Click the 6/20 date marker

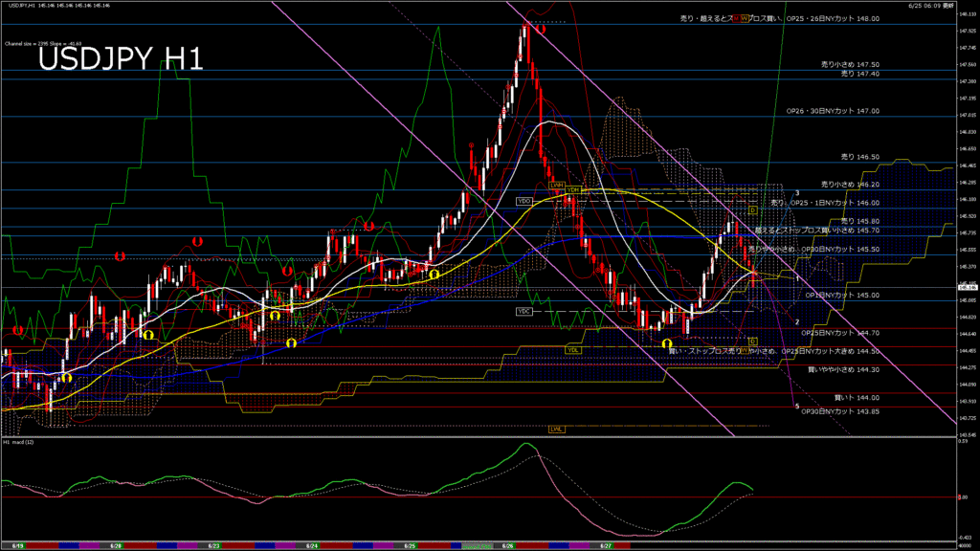coord(116,546)
